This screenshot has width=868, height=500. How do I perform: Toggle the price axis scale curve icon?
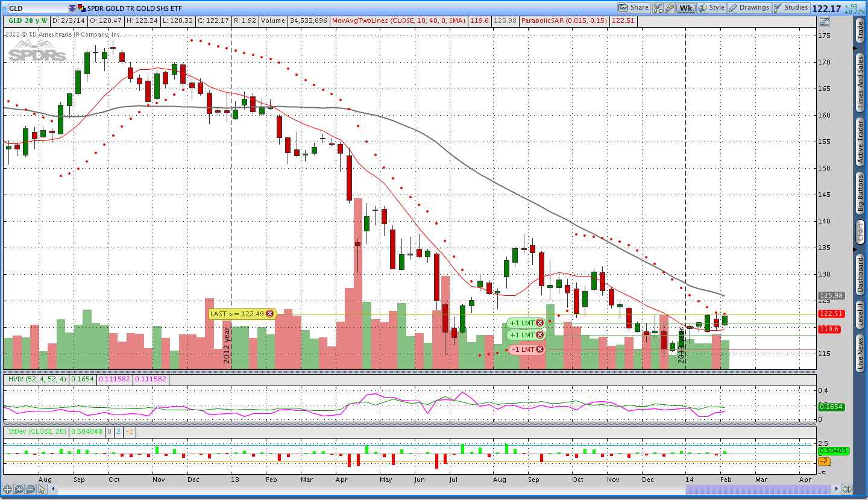825,21
